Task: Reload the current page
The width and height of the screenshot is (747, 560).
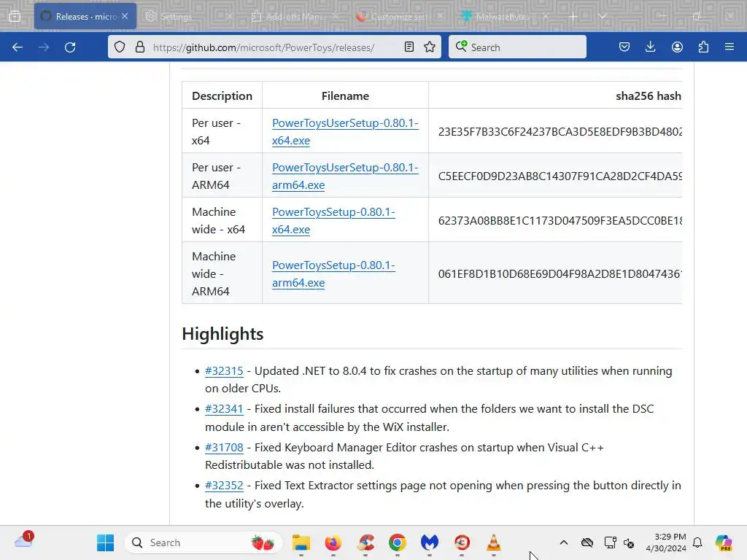Action: tap(70, 47)
